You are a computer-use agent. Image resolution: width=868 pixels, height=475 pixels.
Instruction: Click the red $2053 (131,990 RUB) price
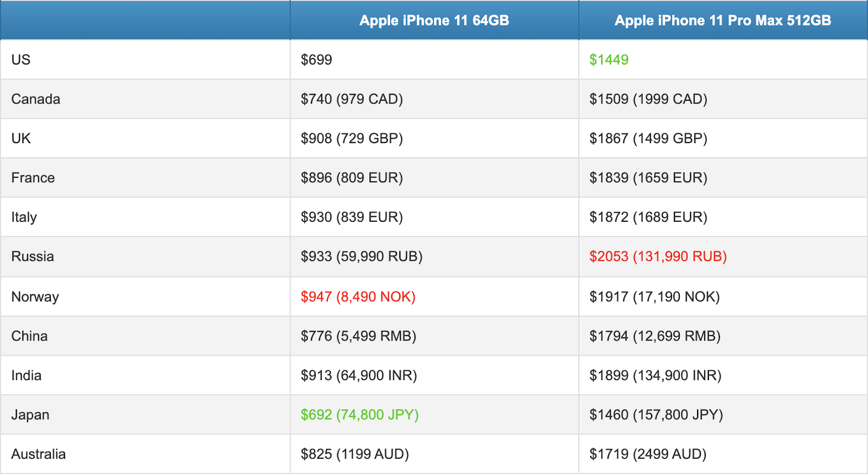pyautogui.click(x=658, y=256)
